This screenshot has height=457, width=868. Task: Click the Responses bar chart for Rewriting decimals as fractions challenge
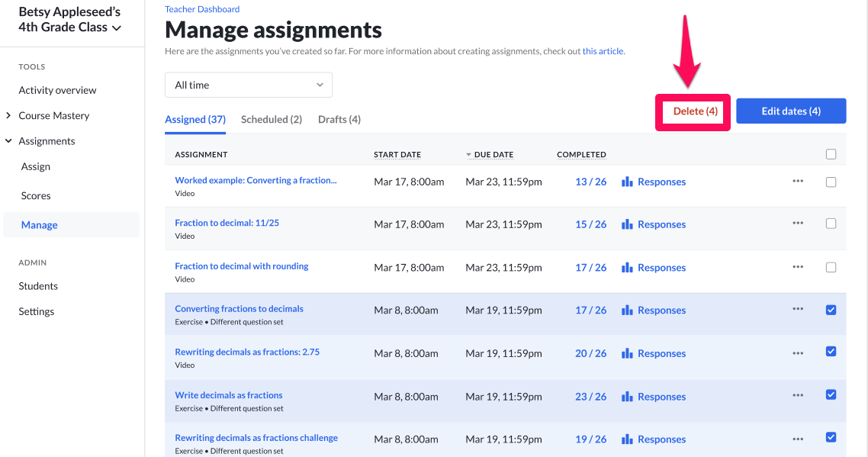pyautogui.click(x=661, y=439)
